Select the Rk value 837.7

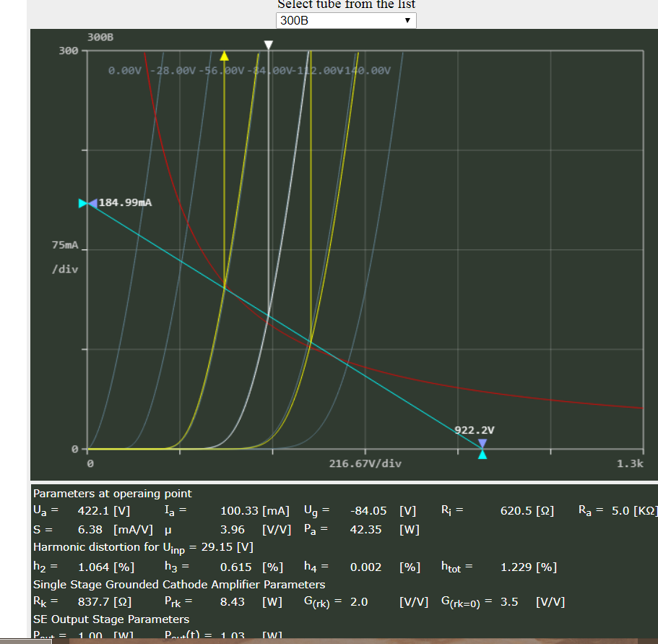[94, 602]
